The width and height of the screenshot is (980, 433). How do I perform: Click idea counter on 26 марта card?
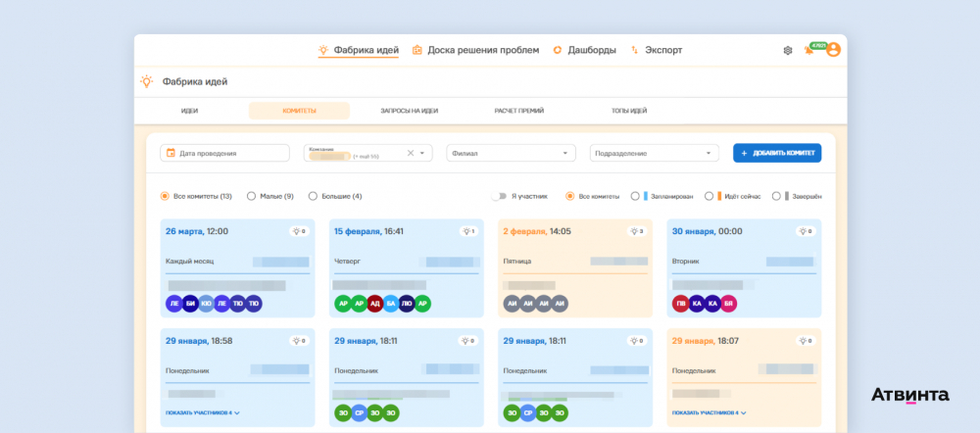pos(299,231)
